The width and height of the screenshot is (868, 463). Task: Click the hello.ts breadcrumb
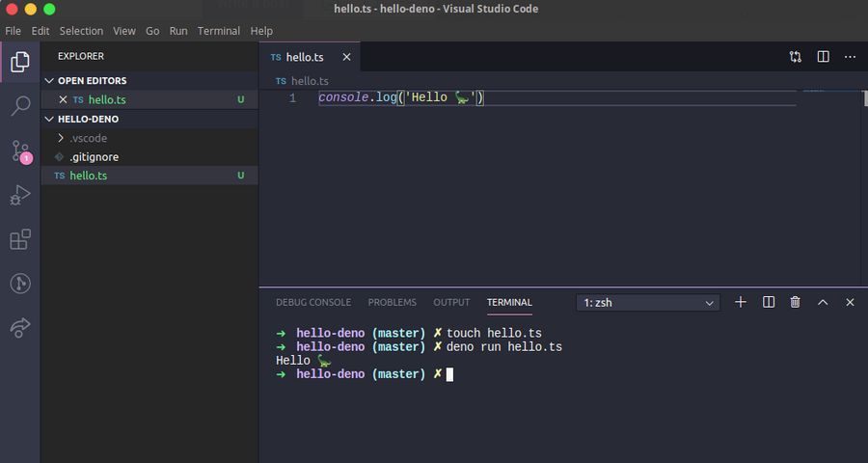point(309,81)
